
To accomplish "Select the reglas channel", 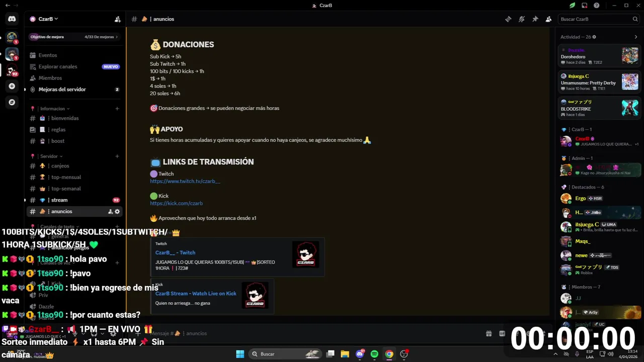I will click(x=74, y=130).
